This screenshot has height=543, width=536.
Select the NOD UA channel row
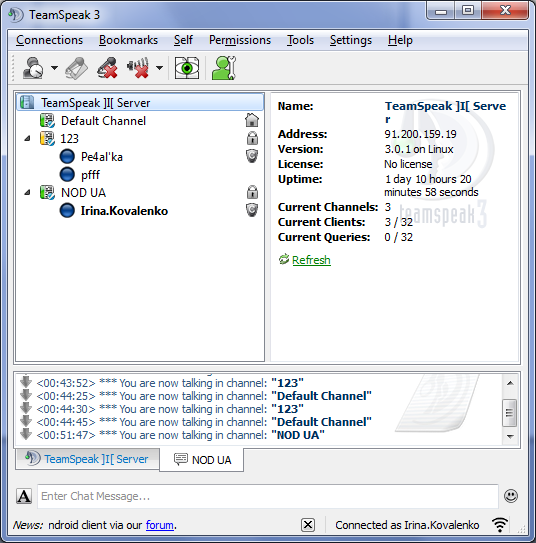(140, 193)
